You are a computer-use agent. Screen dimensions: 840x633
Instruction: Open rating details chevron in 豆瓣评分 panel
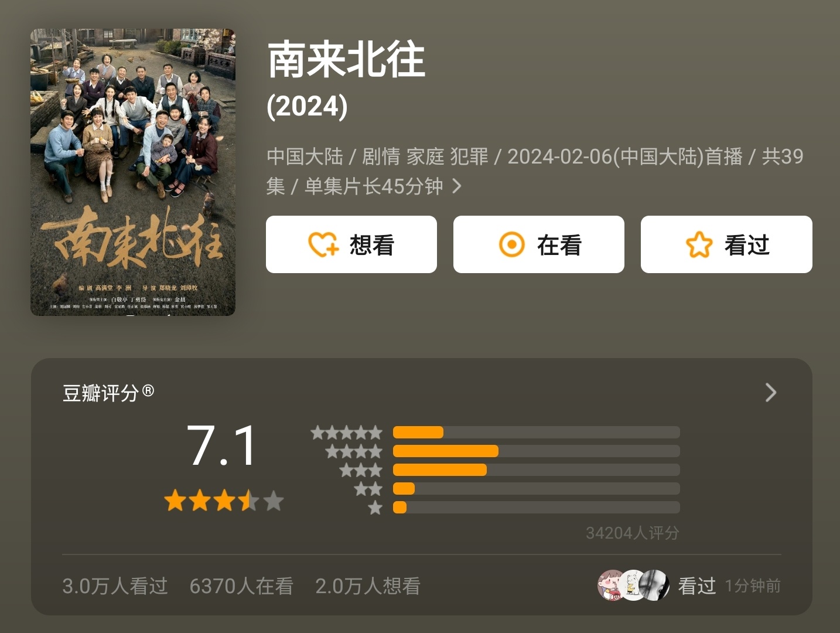[771, 392]
